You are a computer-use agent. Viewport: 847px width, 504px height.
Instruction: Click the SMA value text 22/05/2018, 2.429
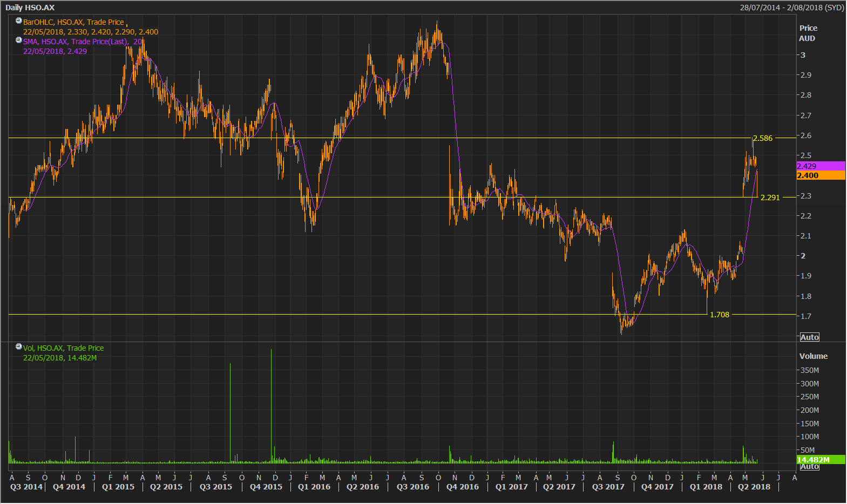pos(55,51)
